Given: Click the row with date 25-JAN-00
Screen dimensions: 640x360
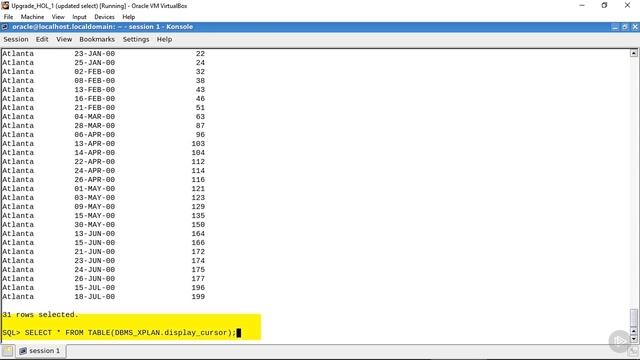Looking at the screenshot, I should click(x=103, y=62).
